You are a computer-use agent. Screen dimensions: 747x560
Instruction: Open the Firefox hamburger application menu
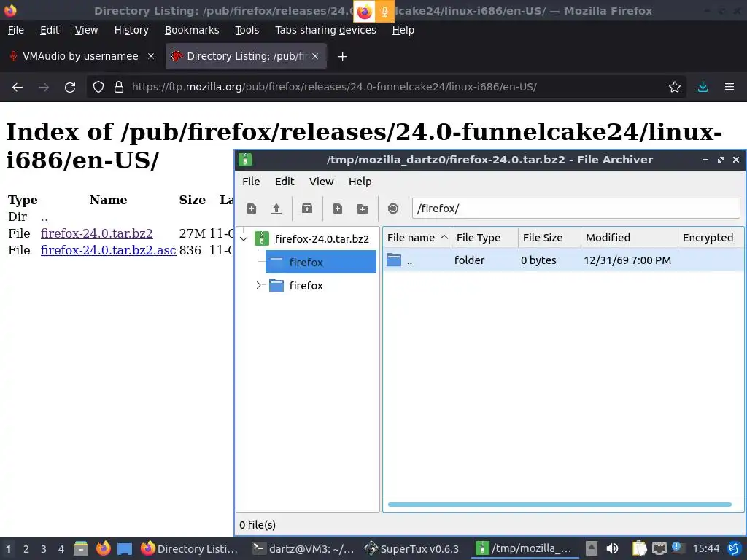coord(729,87)
